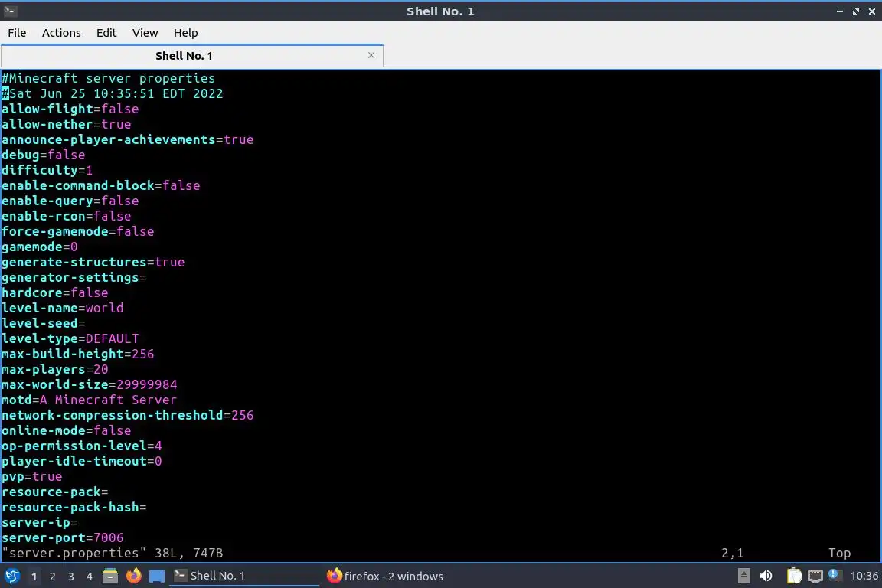This screenshot has width=882, height=588.
Task: Click the 'max-players=20' line
Action: [55, 369]
